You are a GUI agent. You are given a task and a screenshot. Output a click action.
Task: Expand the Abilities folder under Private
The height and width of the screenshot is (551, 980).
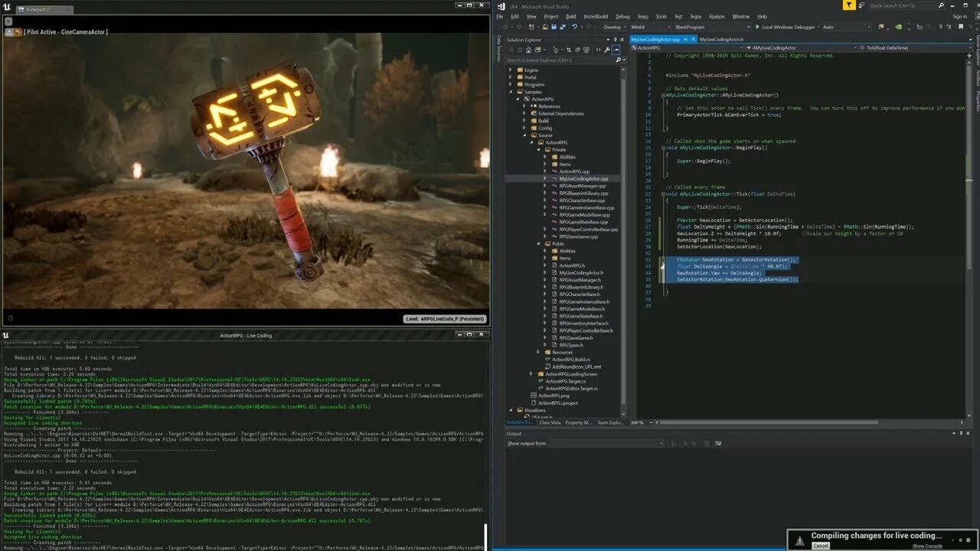(545, 157)
